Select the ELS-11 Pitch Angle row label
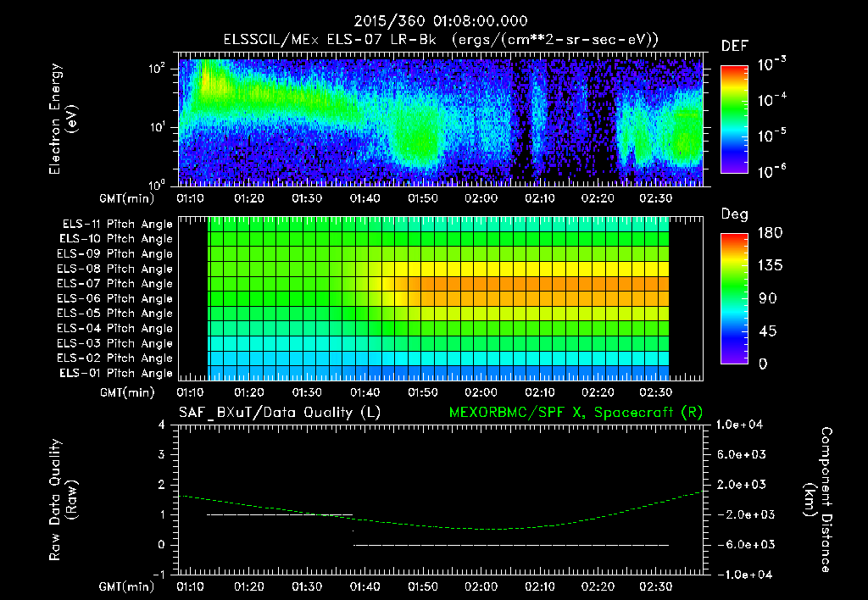 coord(117,225)
